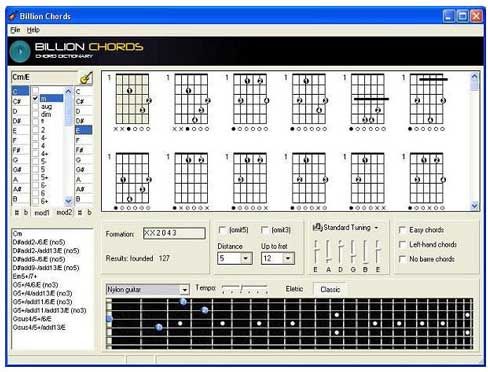Click the flat symbol under the bass list
Viewport: 488px width, 372px height.
coord(89,212)
